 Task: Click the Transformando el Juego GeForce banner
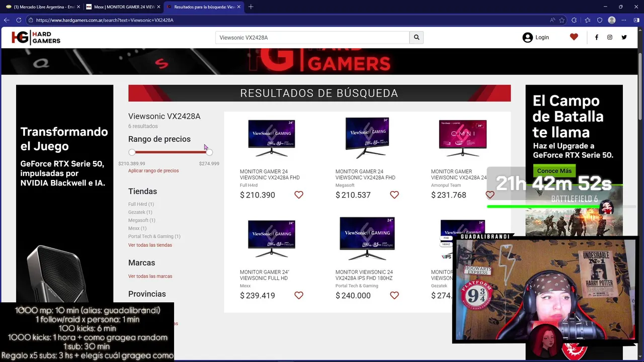tap(64, 194)
